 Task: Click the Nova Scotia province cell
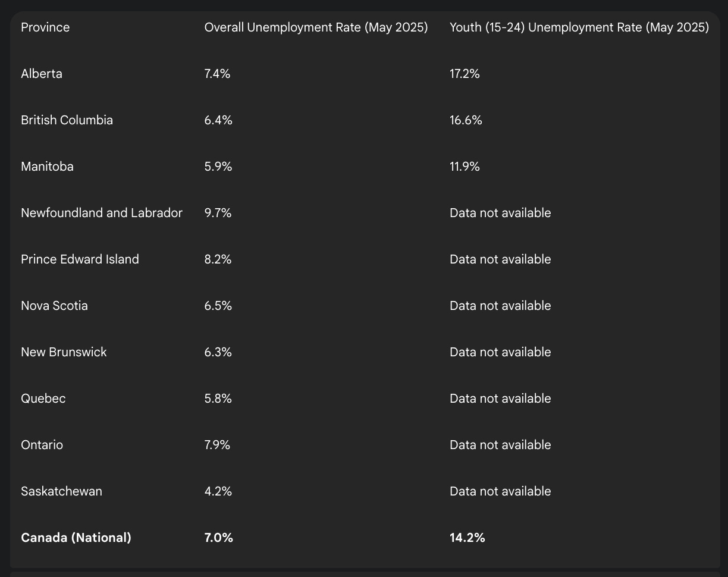(x=54, y=306)
